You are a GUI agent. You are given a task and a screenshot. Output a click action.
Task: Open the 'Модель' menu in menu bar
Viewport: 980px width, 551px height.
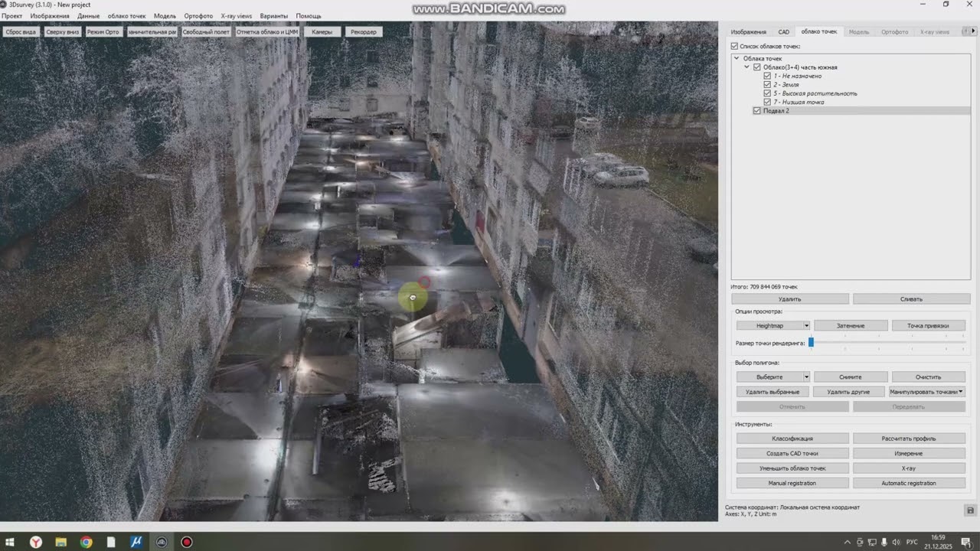165,16
